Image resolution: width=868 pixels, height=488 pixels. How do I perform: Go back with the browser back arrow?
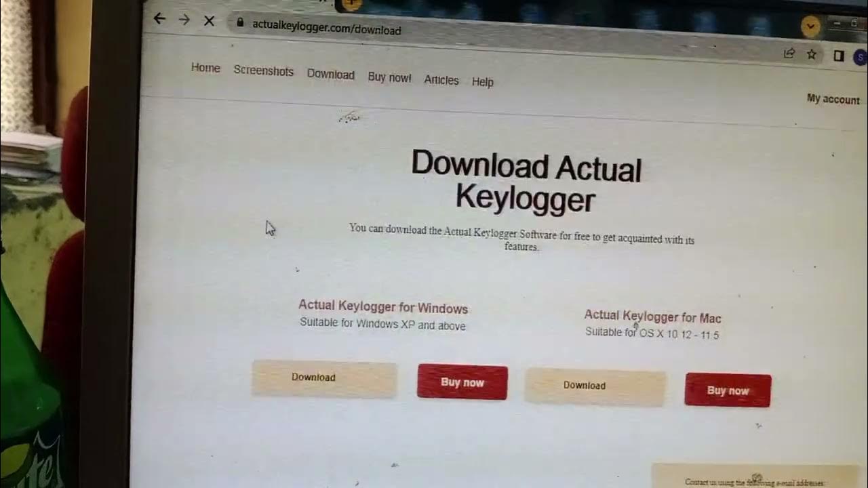tap(159, 18)
